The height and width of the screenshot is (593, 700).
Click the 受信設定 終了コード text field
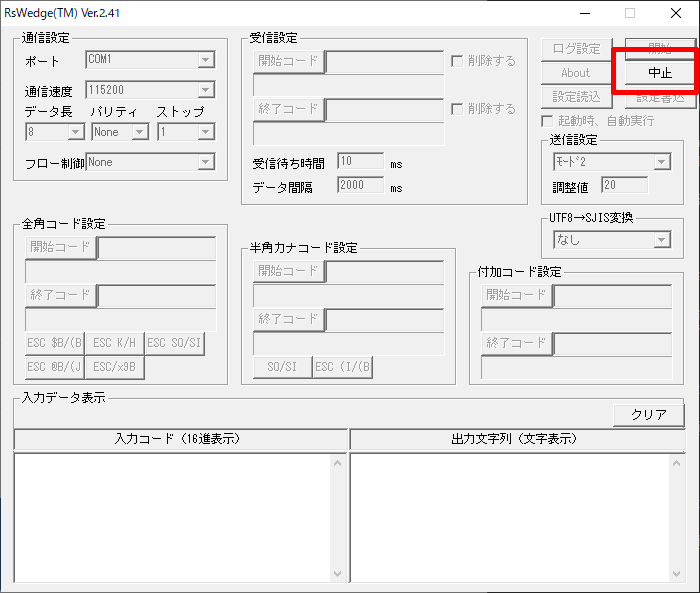(385, 109)
